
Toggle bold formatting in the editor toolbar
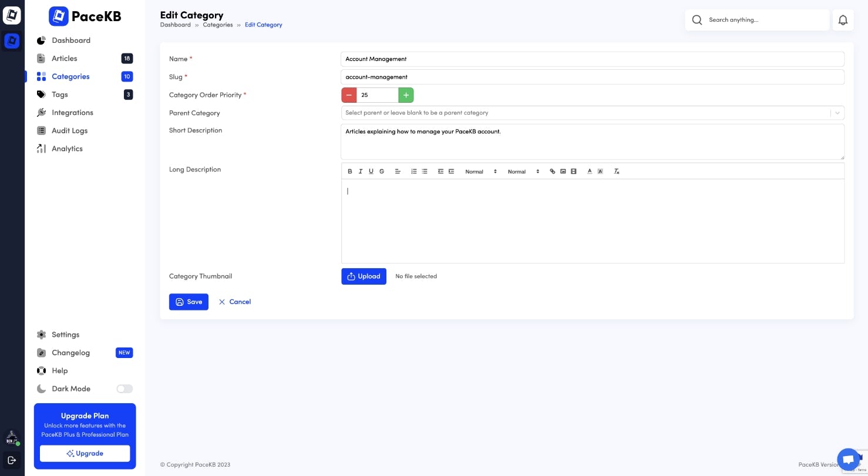[x=350, y=171]
